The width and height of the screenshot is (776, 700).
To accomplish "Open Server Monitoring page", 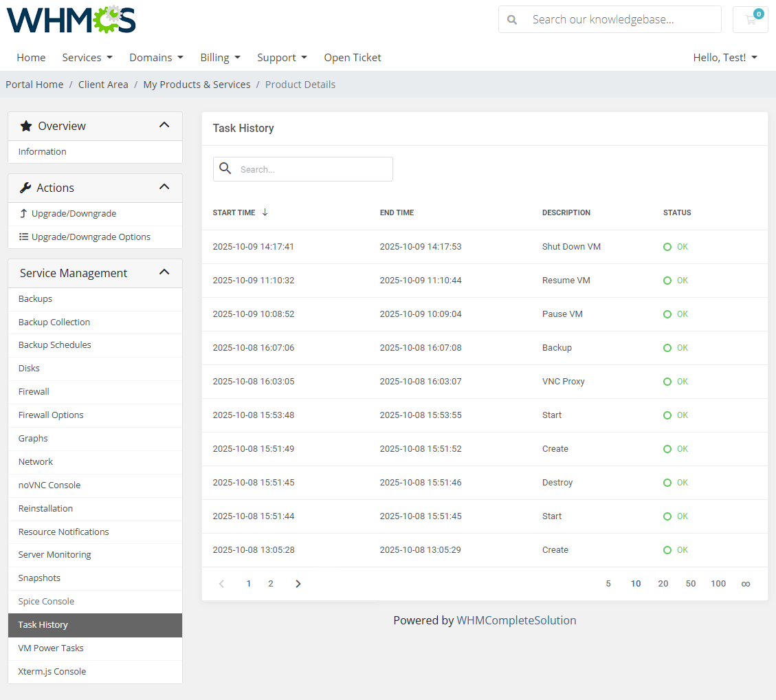I will [95, 554].
